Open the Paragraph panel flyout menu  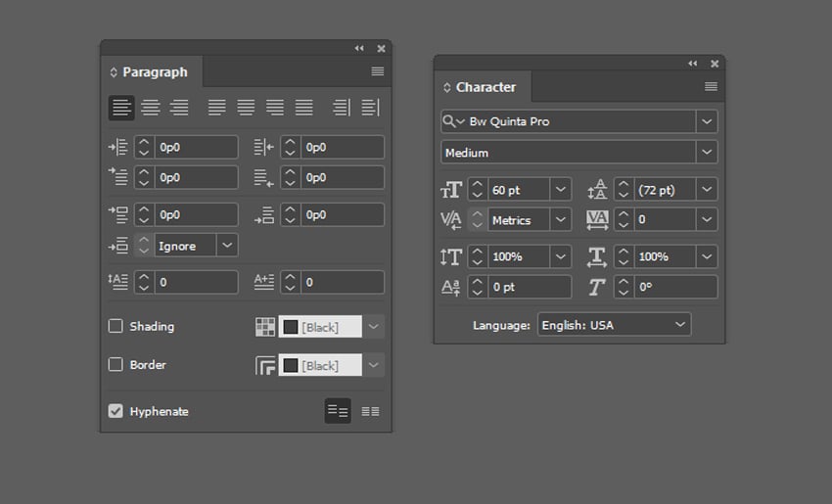tap(378, 71)
